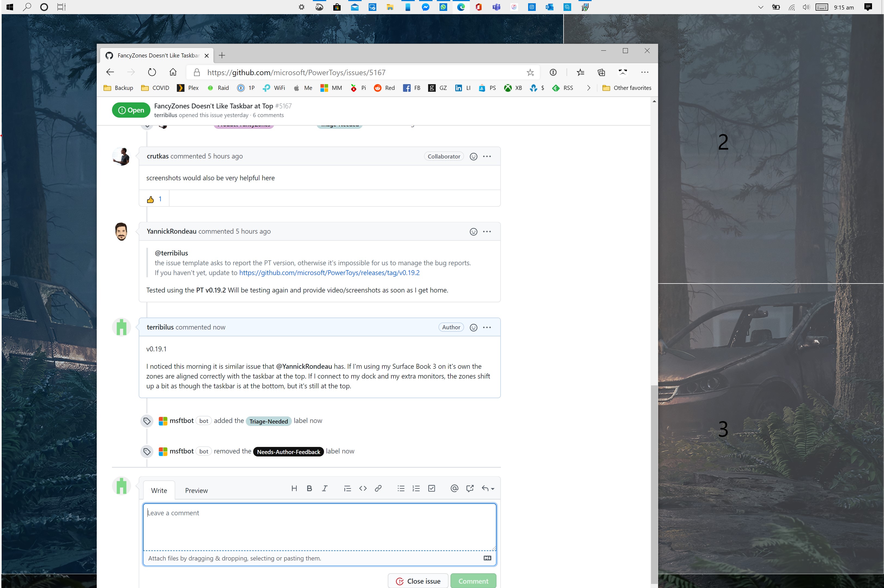Add a bulleted list using the toolbar icon
This screenshot has height=588, width=884.
[401, 488]
